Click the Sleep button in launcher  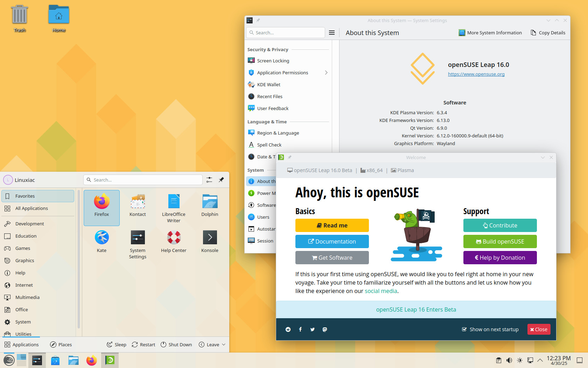pyautogui.click(x=116, y=345)
